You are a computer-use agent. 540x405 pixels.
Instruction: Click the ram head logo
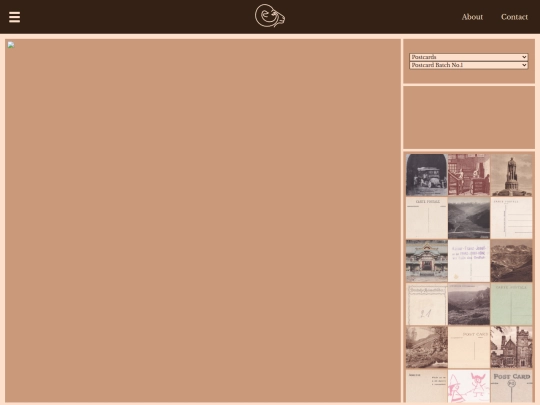(270, 16)
